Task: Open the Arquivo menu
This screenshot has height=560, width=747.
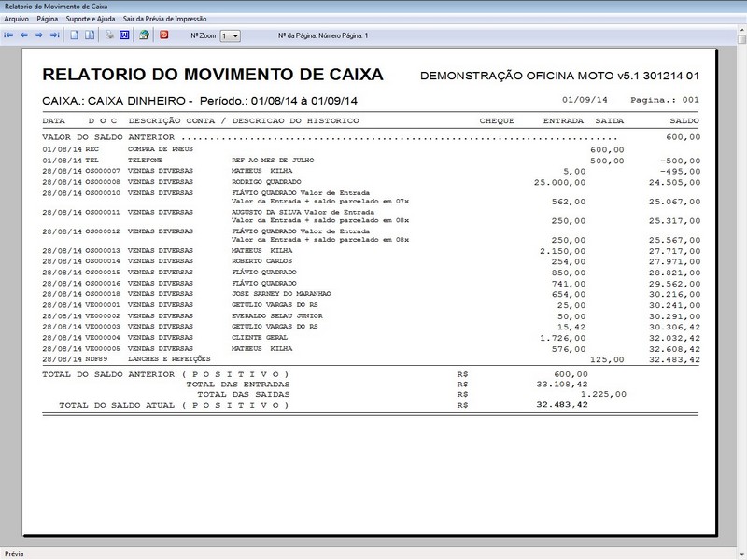Action: [x=16, y=17]
